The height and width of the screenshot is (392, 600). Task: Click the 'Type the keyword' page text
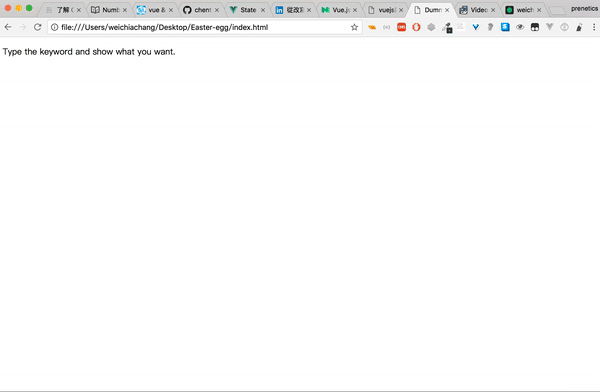coord(89,52)
